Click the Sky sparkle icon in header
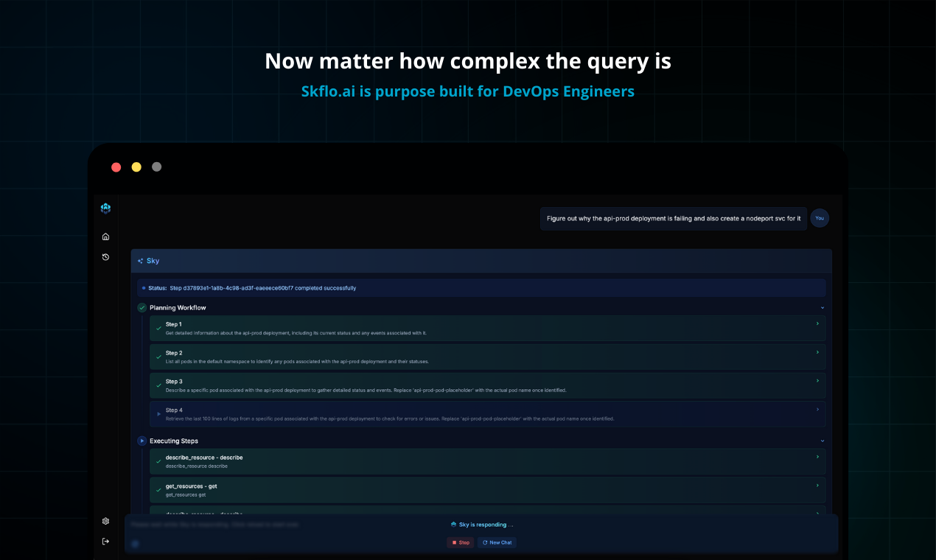The width and height of the screenshot is (936, 560). [x=140, y=261]
